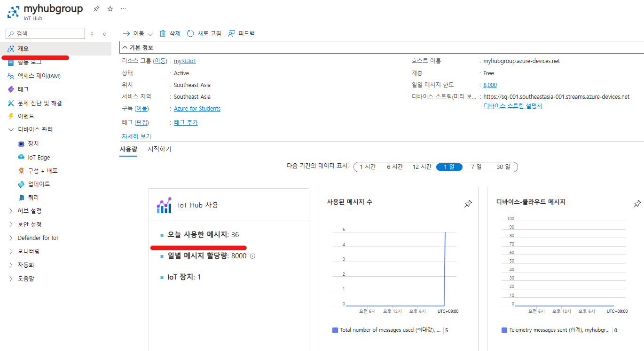644x351 pixels.
Task: Click the 삭제 trash icon
Action: point(163,33)
